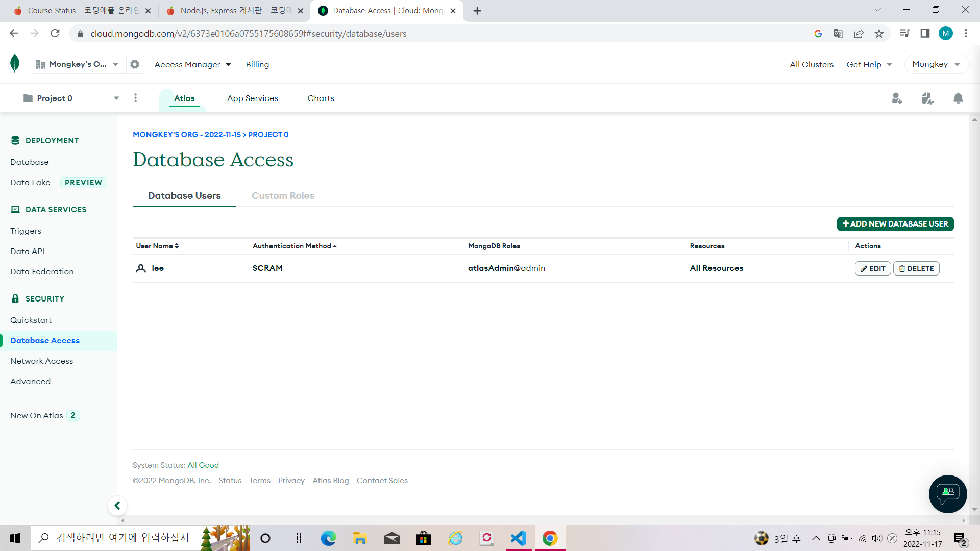This screenshot has height=551, width=980.
Task: Switch to Atlas tab
Action: 184,98
